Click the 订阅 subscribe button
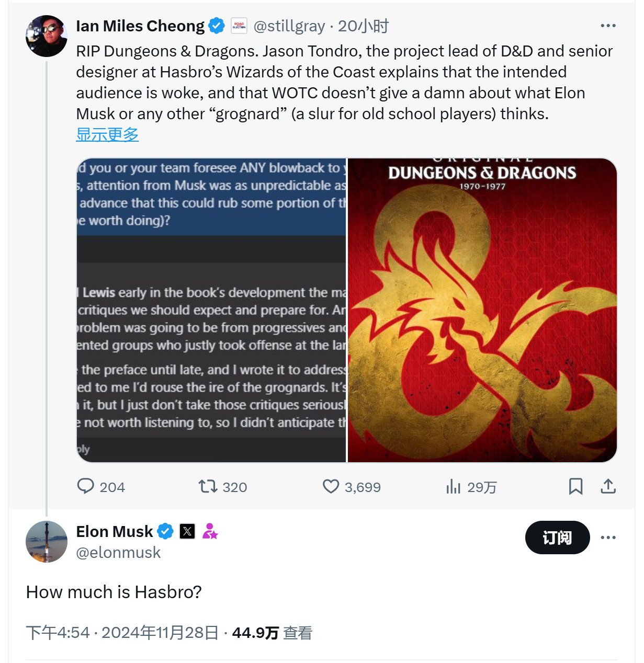 (x=557, y=538)
